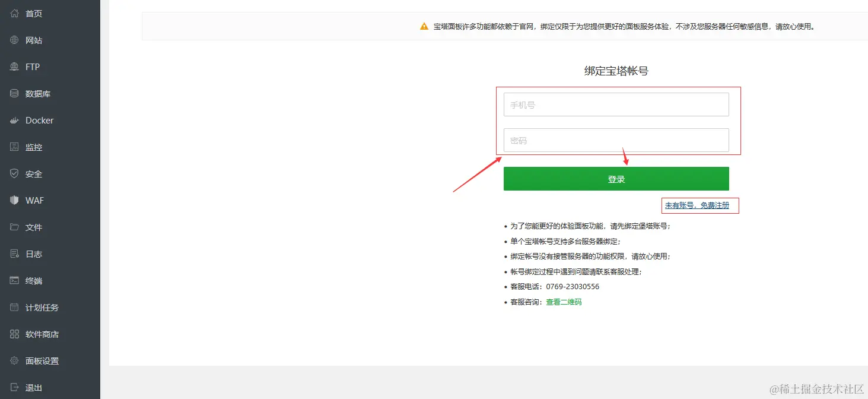Click the database icon beside 数据库
The width and height of the screenshot is (868, 399).
(15, 93)
